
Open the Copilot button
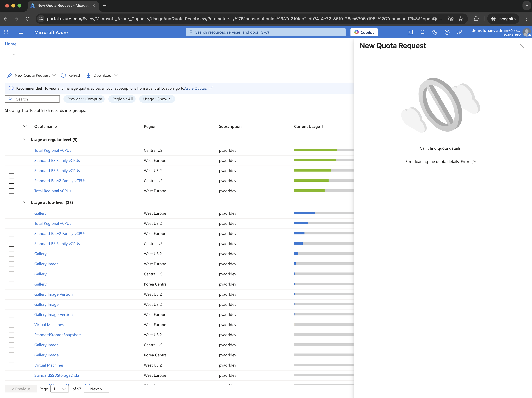point(364,32)
